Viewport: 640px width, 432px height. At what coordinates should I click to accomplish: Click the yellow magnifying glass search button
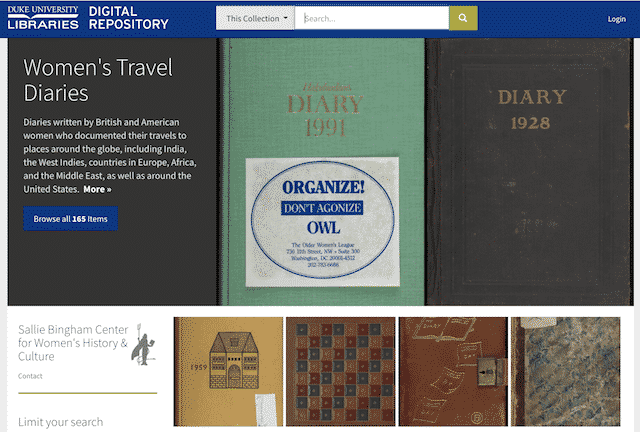tap(463, 18)
